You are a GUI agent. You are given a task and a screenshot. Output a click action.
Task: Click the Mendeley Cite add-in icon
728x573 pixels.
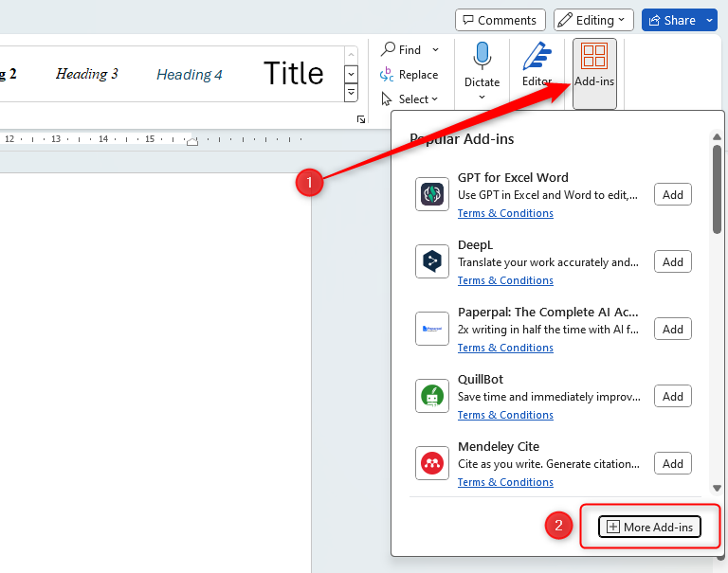click(x=432, y=463)
